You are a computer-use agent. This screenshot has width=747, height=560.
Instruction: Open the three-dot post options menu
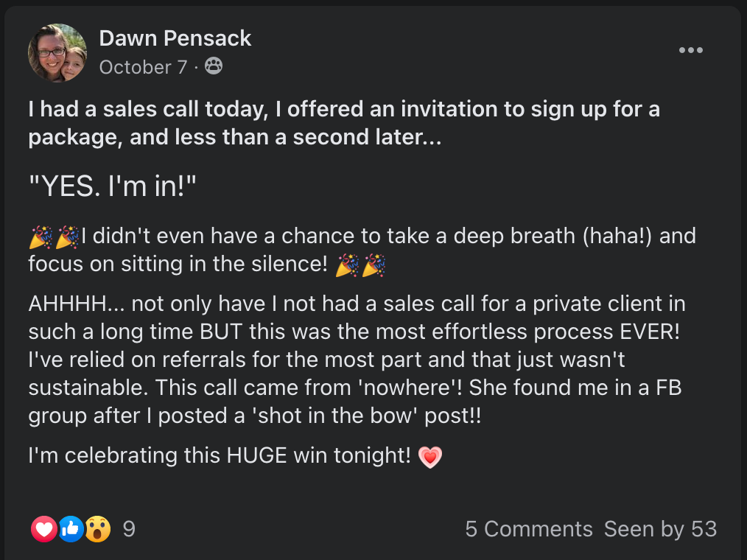690,50
